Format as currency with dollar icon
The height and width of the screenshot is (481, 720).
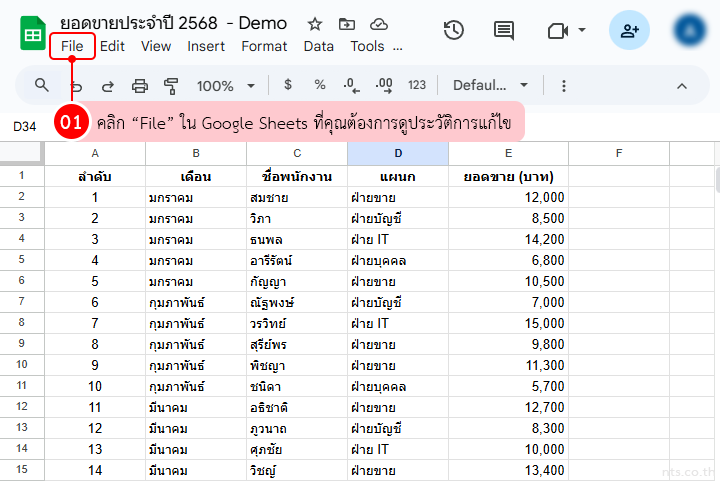coord(288,85)
